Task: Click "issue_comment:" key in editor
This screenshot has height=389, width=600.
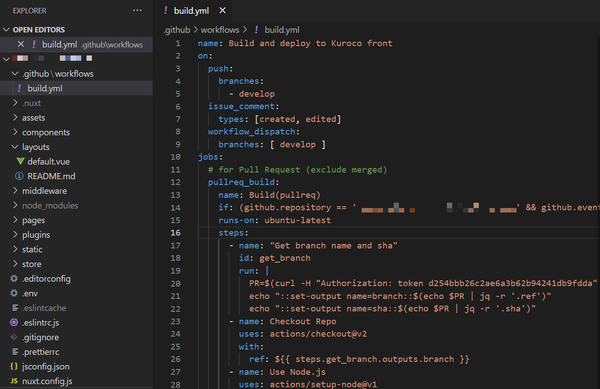Action: click(x=243, y=106)
